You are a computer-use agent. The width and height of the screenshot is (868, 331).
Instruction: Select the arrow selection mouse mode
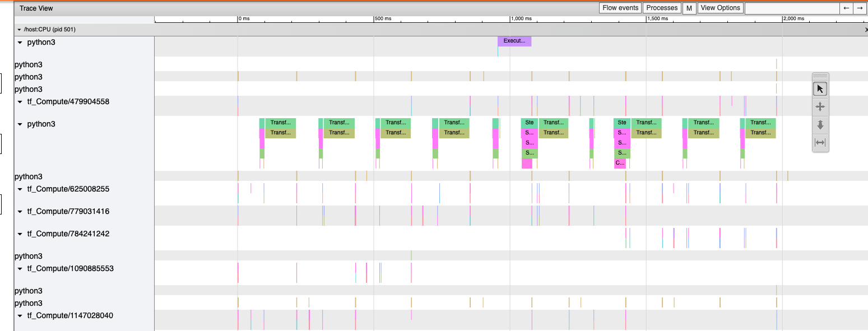(x=820, y=89)
